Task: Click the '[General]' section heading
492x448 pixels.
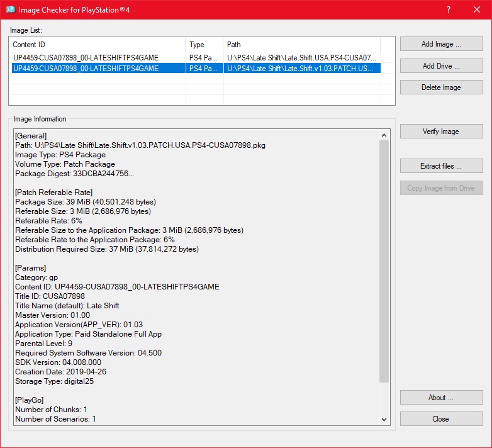Action: pyautogui.click(x=31, y=136)
